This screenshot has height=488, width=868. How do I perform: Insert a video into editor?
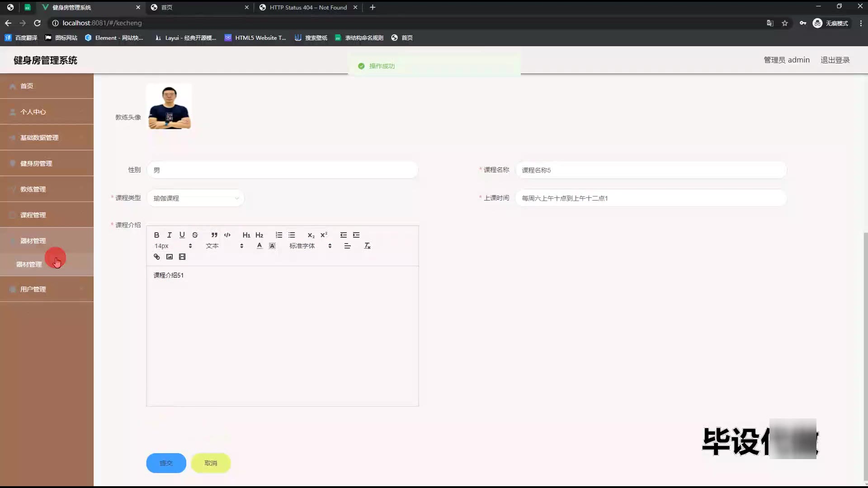click(182, 257)
